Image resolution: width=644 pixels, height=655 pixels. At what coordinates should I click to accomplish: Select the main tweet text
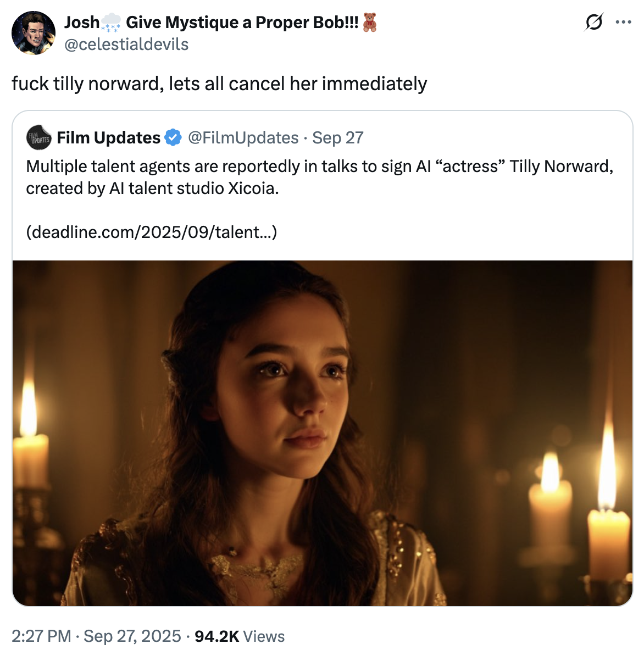[x=219, y=84]
